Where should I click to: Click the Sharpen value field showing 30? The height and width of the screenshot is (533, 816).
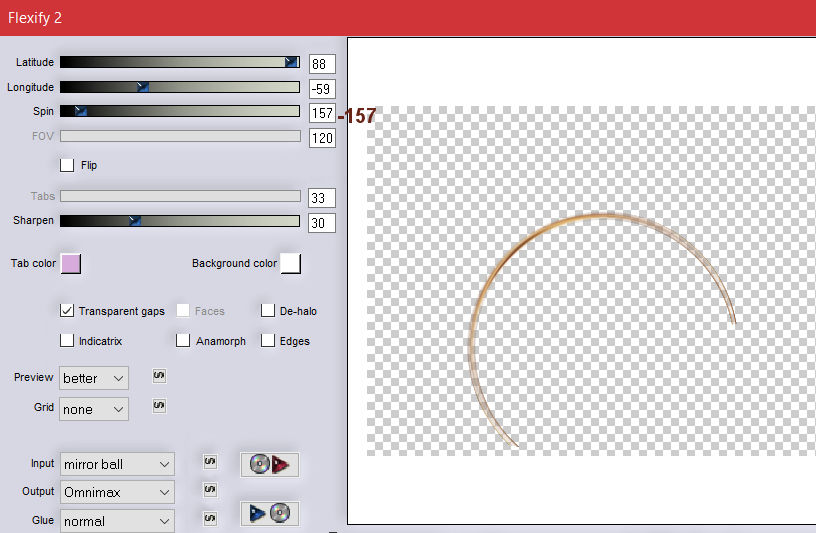[322, 223]
